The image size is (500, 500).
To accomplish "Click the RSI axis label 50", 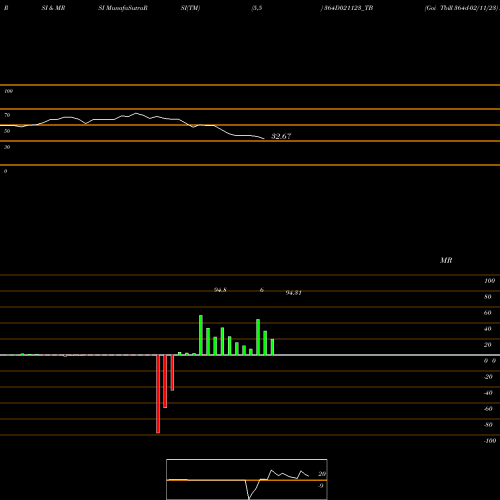I will click(7, 131).
